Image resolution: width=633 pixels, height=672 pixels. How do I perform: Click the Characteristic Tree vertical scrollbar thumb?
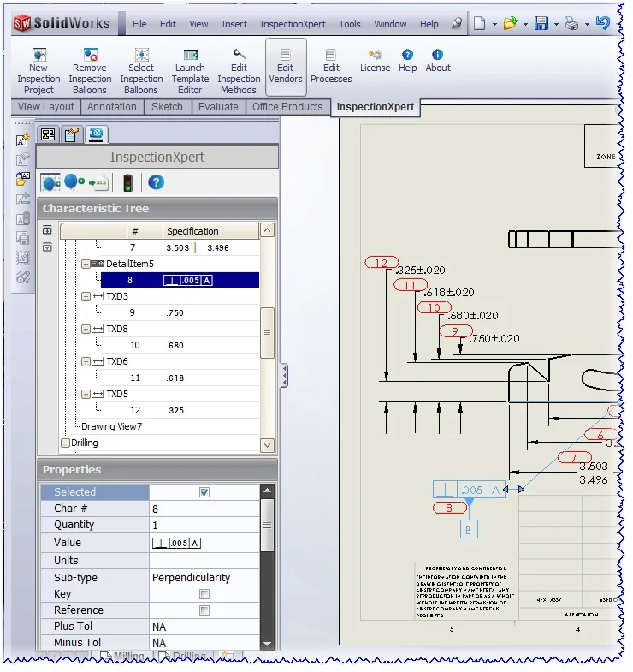(x=267, y=332)
